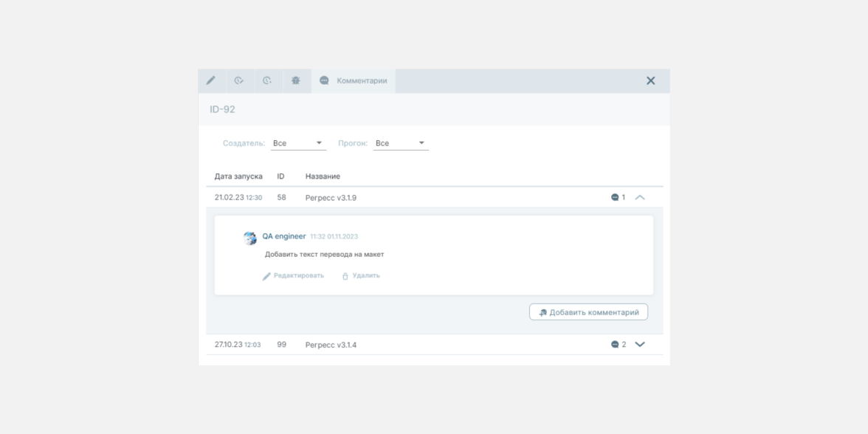Click the Добавить комментарий button
This screenshot has width=868, height=434.
[588, 312]
